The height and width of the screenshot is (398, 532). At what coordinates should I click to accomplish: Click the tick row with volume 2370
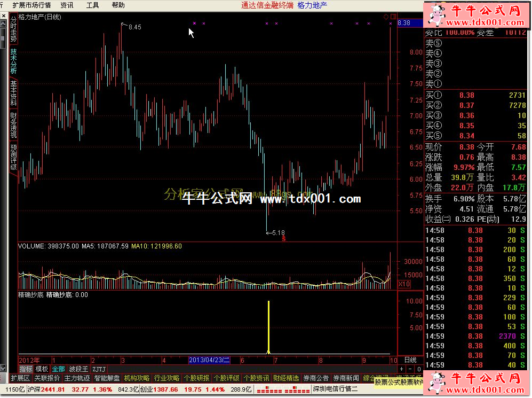475,336
